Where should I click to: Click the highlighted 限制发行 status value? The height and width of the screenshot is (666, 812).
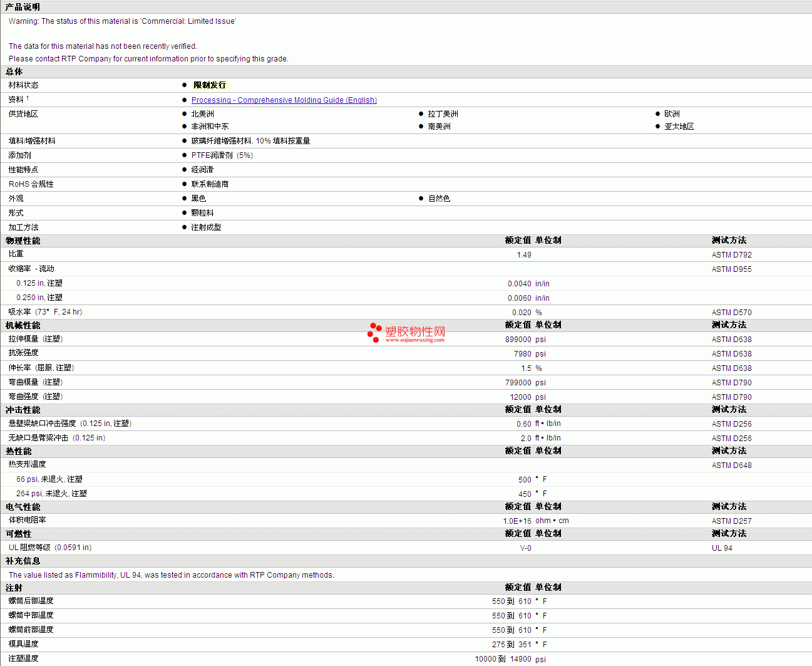pos(210,85)
